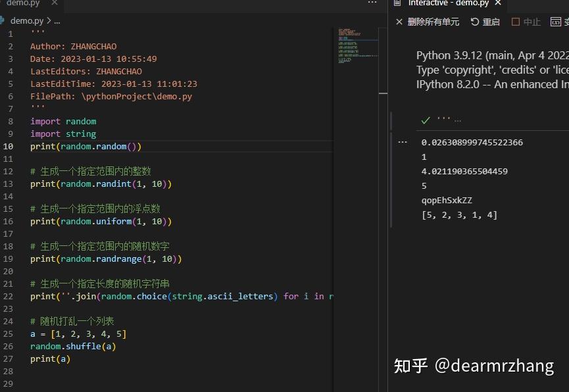This screenshot has width=569, height=392.
Task: Close the demo.py editor tab
Action: pyautogui.click(x=54, y=3)
